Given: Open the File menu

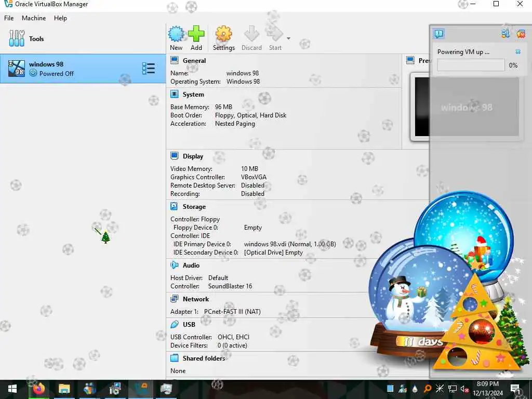Looking at the screenshot, I should pos(9,18).
